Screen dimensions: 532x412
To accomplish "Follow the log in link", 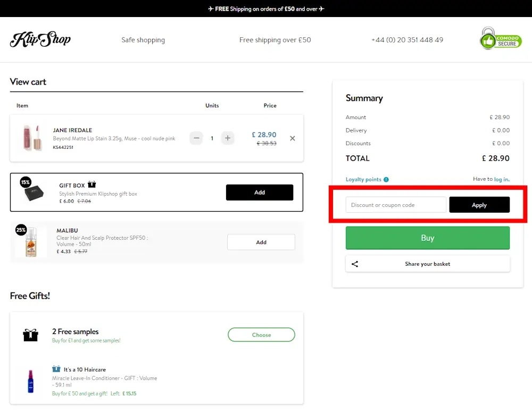I will (502, 179).
